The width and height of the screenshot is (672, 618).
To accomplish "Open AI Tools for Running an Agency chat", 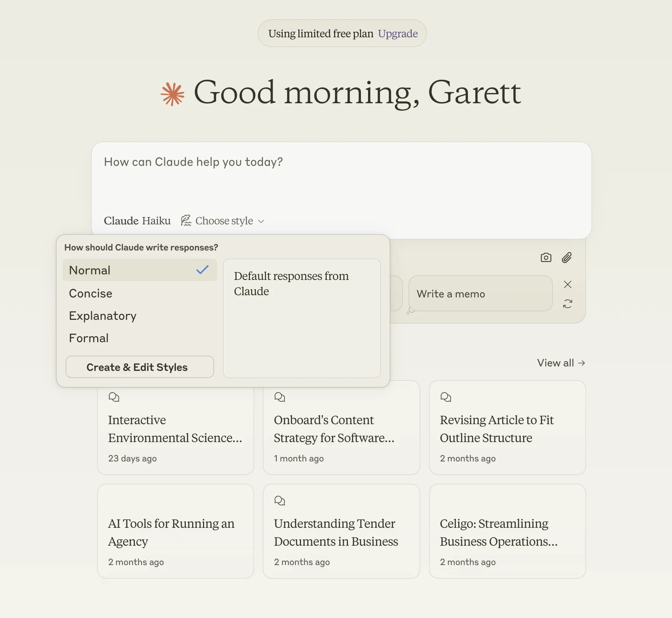I will [175, 531].
